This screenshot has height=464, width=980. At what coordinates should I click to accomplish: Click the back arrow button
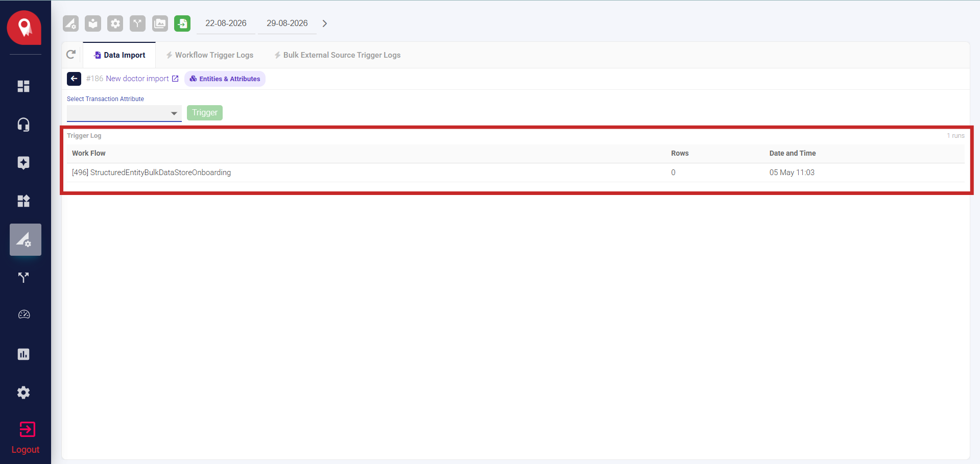[x=74, y=79]
